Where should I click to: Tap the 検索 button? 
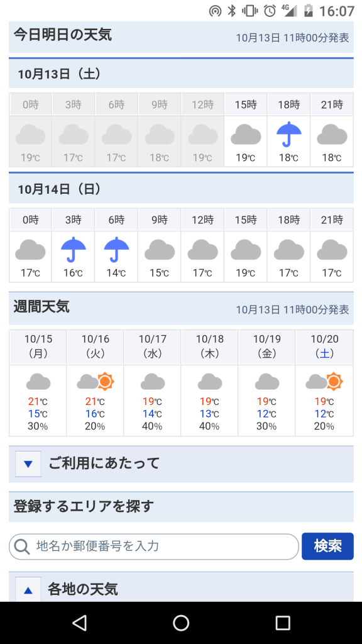[x=327, y=547]
